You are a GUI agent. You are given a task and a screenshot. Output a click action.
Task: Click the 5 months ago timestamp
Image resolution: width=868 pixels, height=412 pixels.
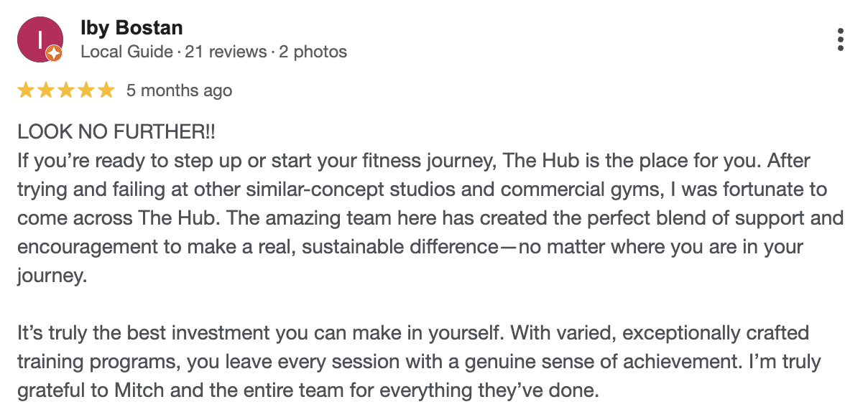179,90
